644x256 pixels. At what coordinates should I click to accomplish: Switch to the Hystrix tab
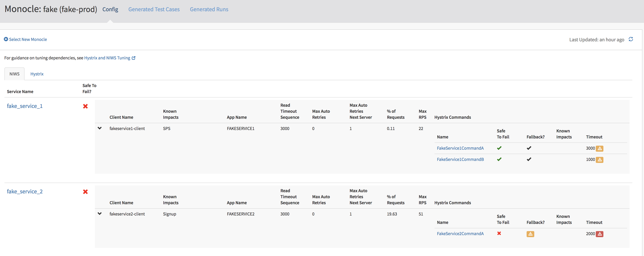37,74
